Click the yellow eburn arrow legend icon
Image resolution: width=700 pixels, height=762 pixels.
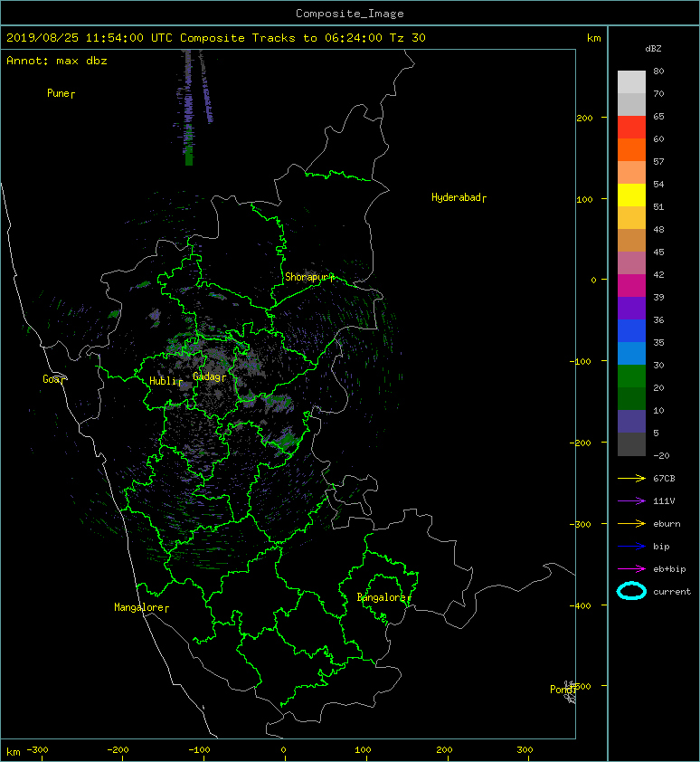tap(631, 524)
